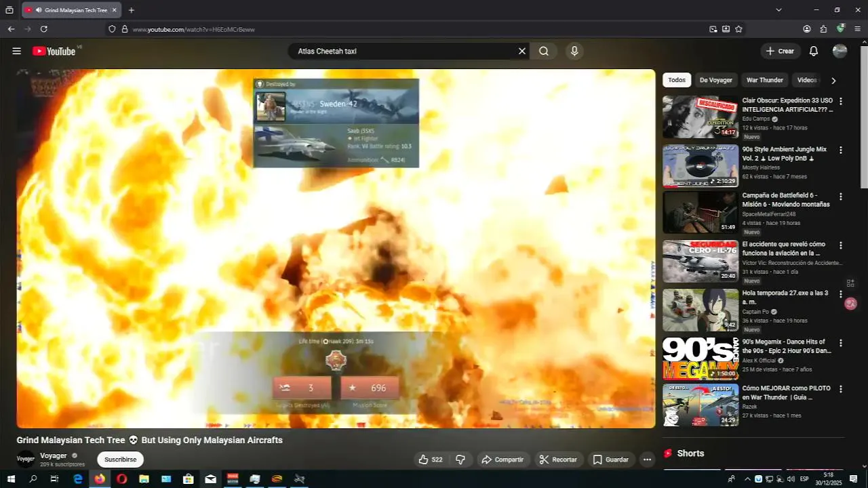Open the notifications bell
The height and width of the screenshot is (488, 868).
click(814, 51)
